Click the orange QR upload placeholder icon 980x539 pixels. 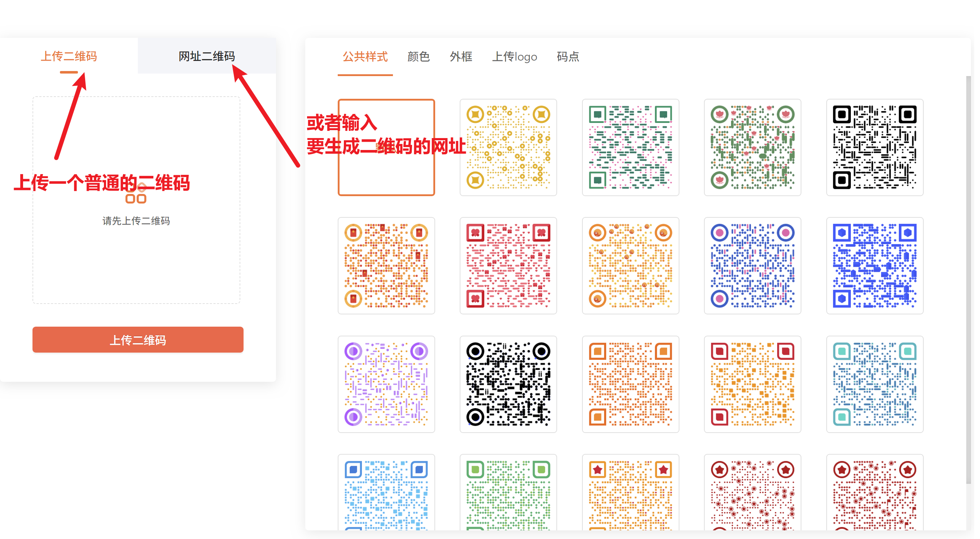[136, 194]
